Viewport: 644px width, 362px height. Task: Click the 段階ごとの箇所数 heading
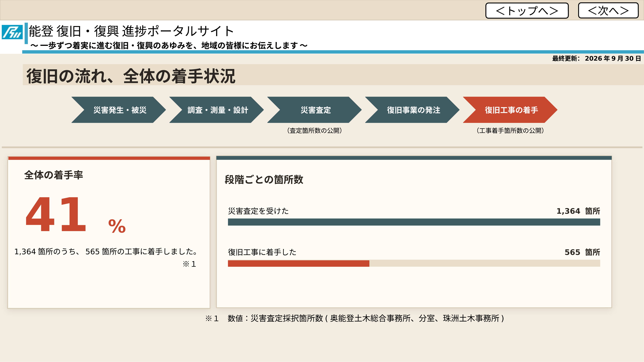click(264, 179)
